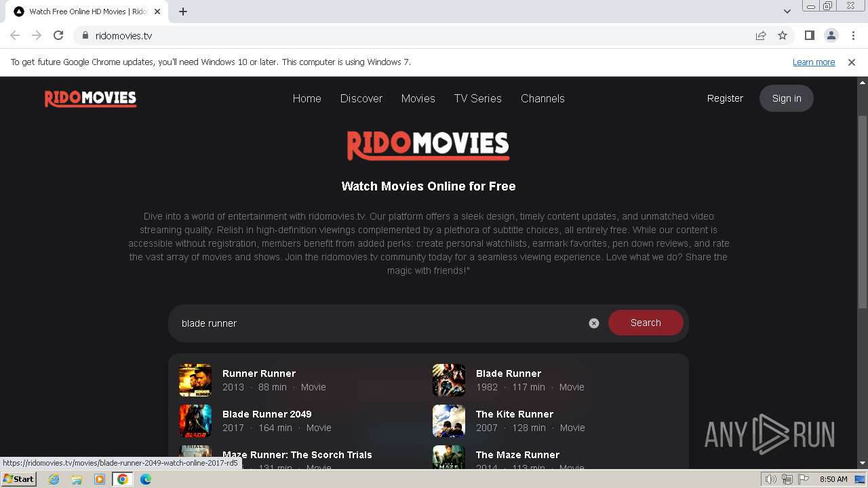868x488 pixels.
Task: Open the Chrome three-dot menu
Action: point(853,35)
